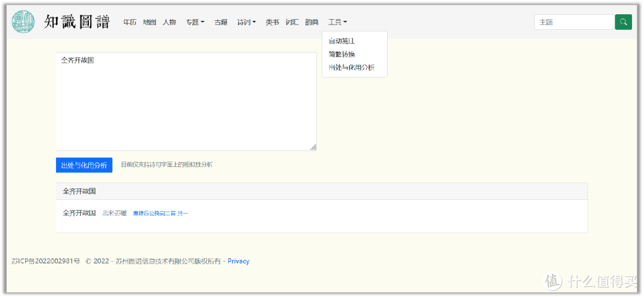
Task: Expand the 专题 dropdown menu
Action: pos(195,22)
